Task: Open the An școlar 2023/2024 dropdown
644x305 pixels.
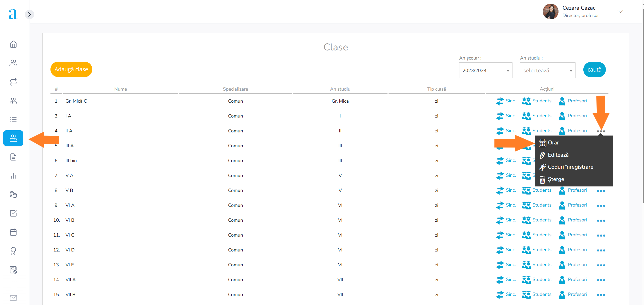Action: [486, 70]
